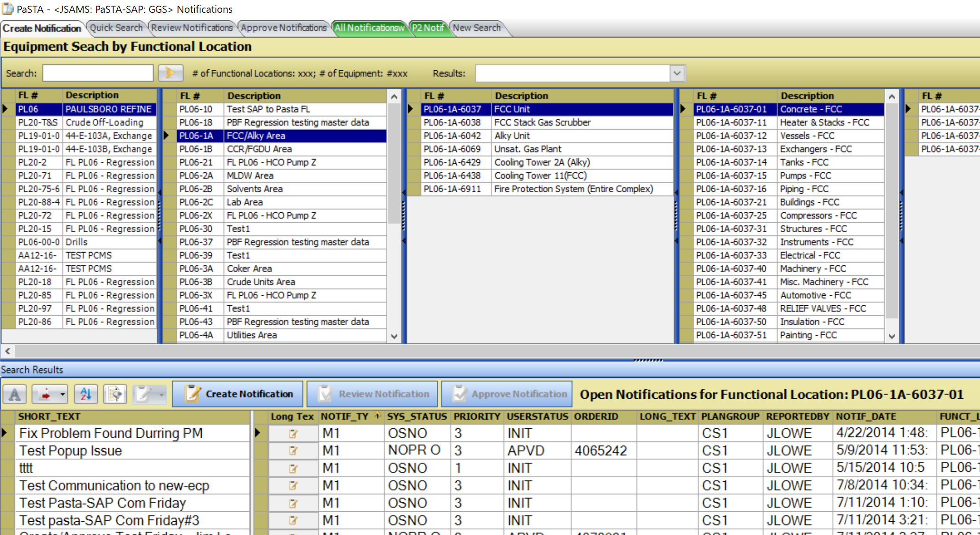Click order ID 4065242 cell
The width and height of the screenshot is (980, 535).
point(603,451)
